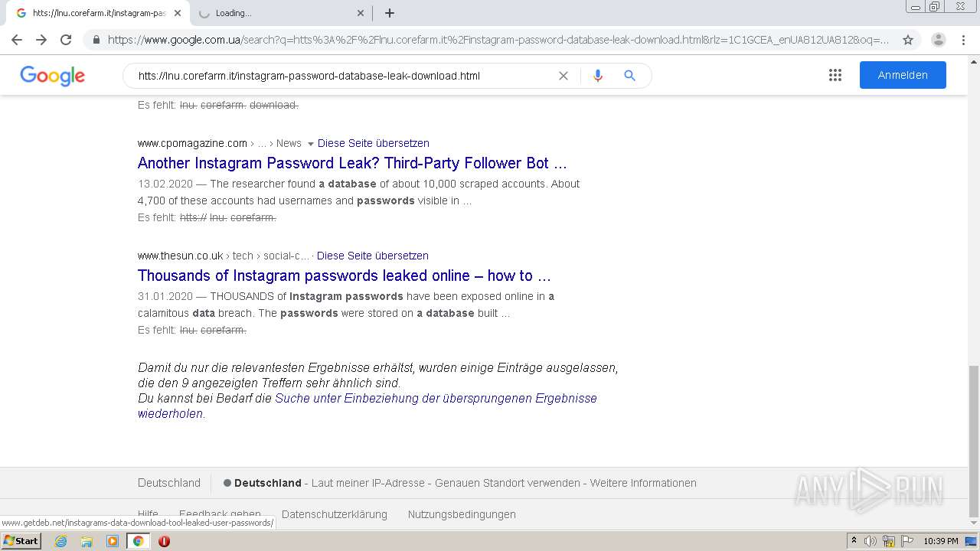Viewport: 980px width, 551px height.
Task: Open Datenschutzerklärung footer link
Action: 335,514
